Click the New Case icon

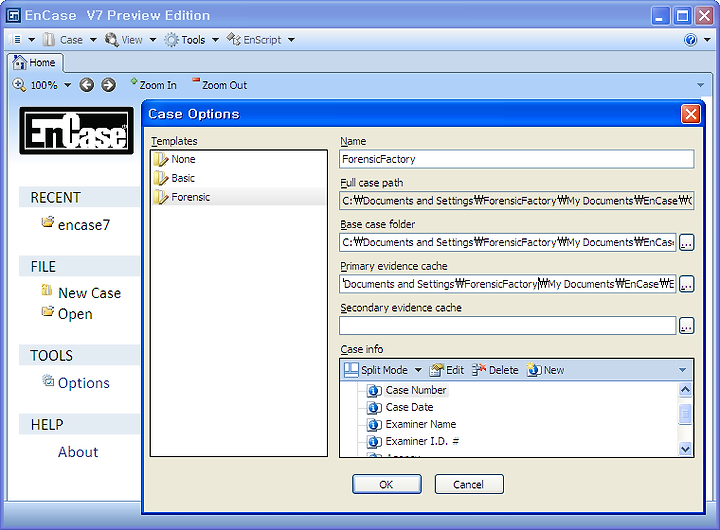(47, 290)
